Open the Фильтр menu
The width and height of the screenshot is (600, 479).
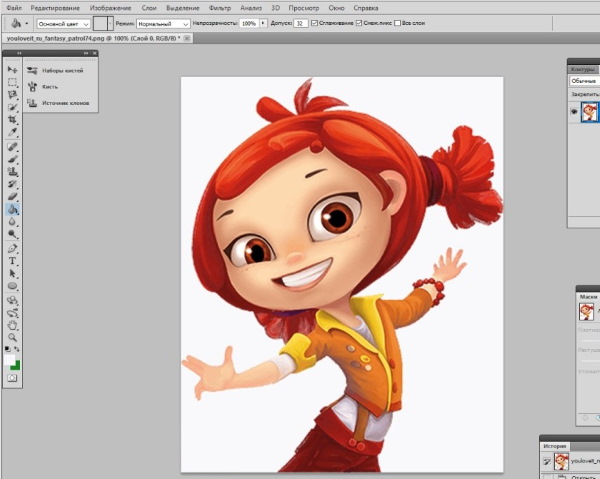[x=219, y=7]
